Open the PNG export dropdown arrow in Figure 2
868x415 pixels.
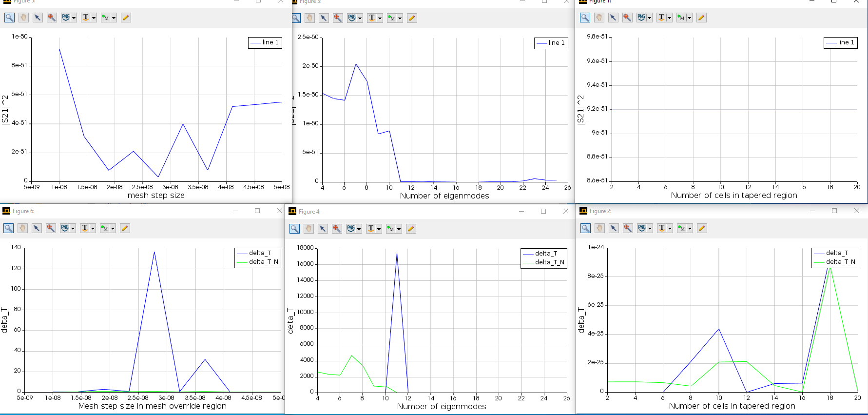[650, 229]
